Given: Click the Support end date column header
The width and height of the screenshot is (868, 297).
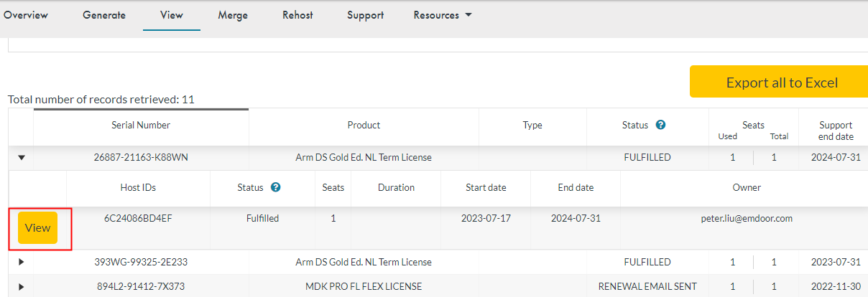Looking at the screenshot, I should pos(836,130).
